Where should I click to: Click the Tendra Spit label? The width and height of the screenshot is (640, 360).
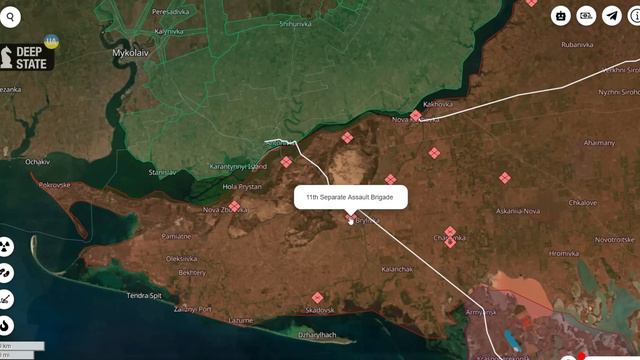144,296
